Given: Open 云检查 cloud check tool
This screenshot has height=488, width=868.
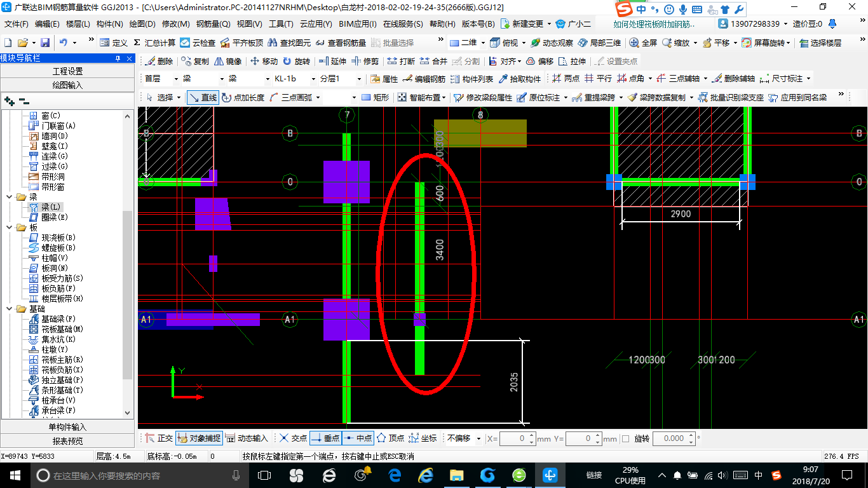Looking at the screenshot, I should (x=198, y=43).
